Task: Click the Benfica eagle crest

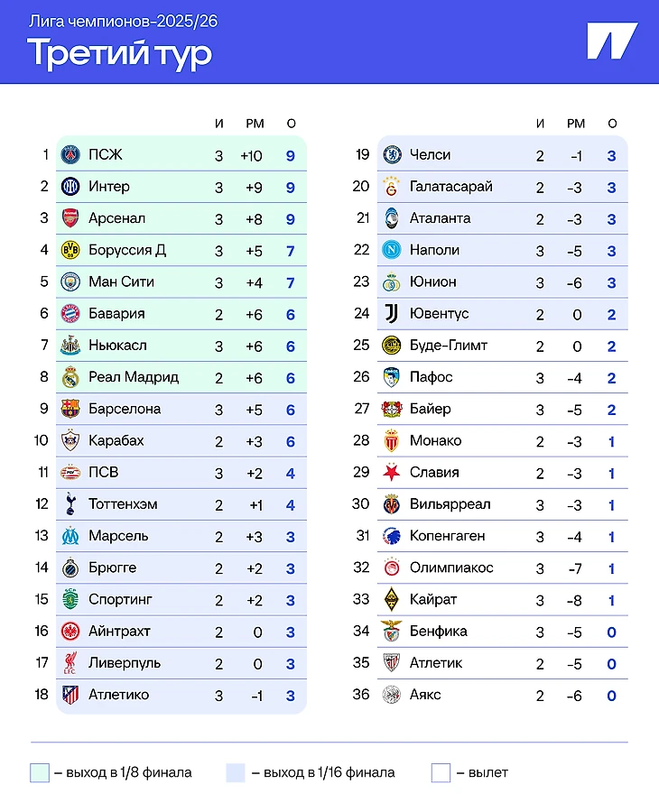Action: tap(392, 631)
